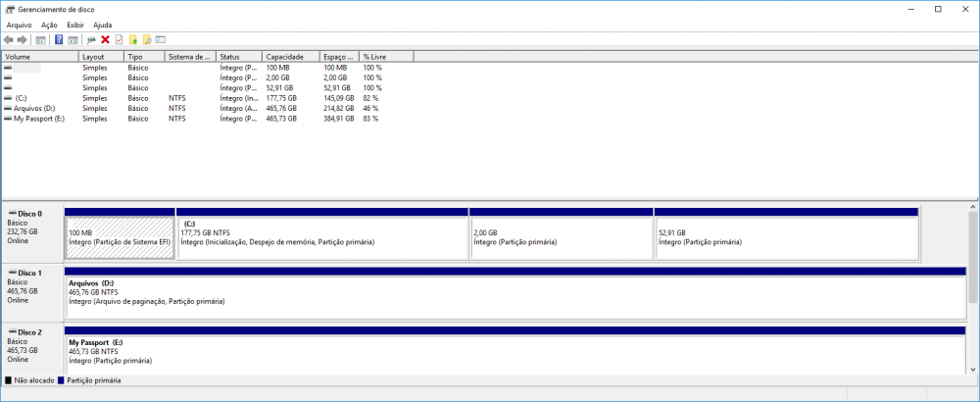
Task: Click the connect drive toolbar icon
Action: point(91,40)
